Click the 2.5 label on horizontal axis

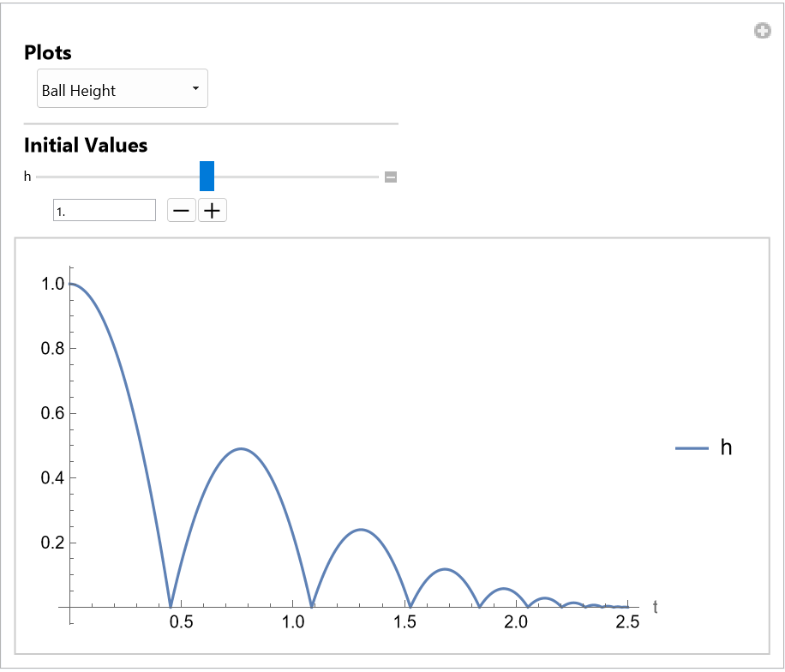(627, 623)
